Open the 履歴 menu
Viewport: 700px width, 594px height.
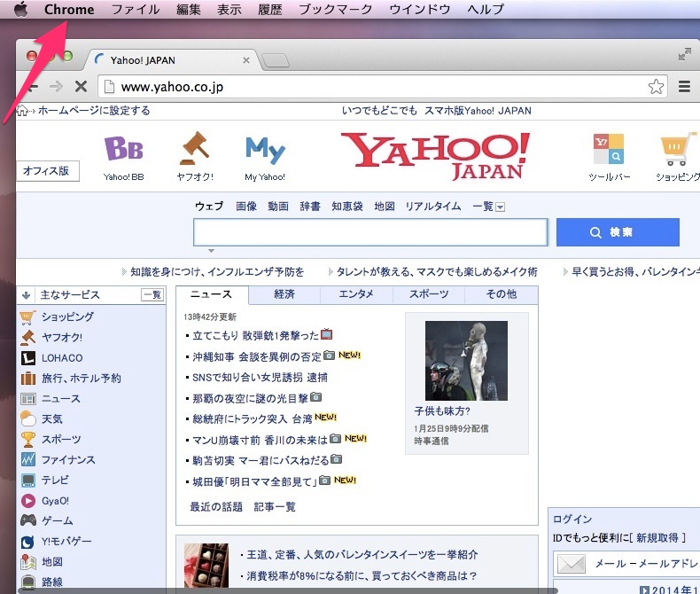pos(270,10)
